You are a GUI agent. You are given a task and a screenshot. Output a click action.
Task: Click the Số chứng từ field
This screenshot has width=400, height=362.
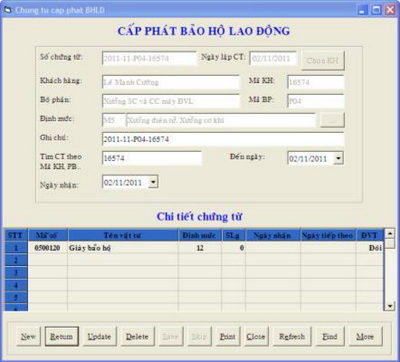coord(149,58)
